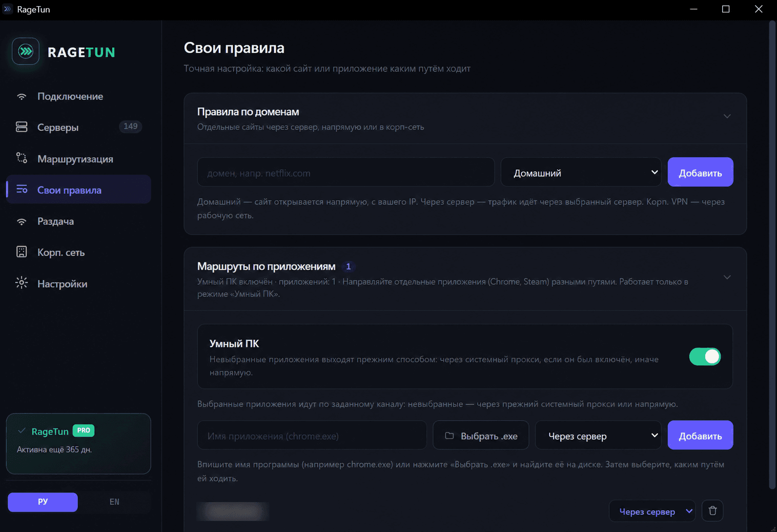Image resolution: width=777 pixels, height=532 pixels.
Task: Click the hotspot icon beside Раздача
Action: click(x=22, y=221)
